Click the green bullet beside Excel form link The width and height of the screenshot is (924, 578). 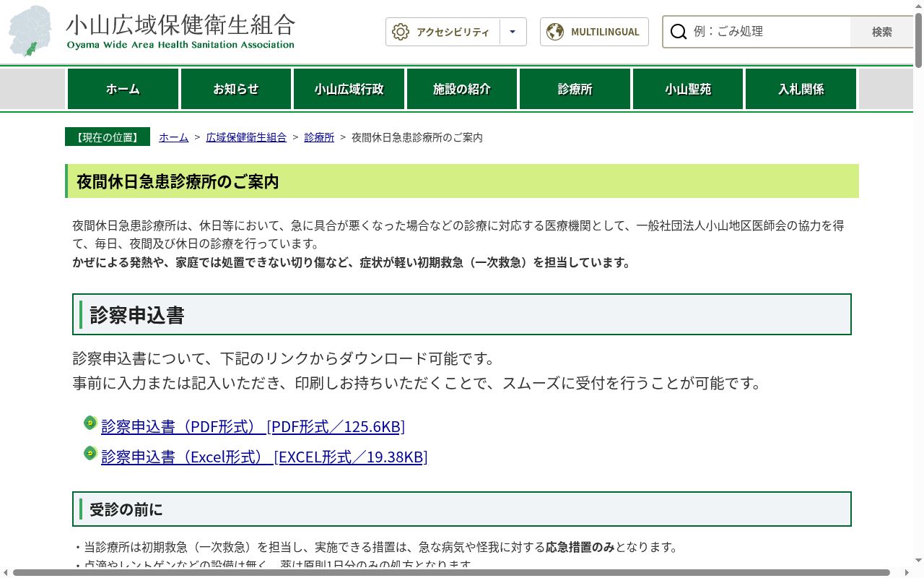point(90,453)
